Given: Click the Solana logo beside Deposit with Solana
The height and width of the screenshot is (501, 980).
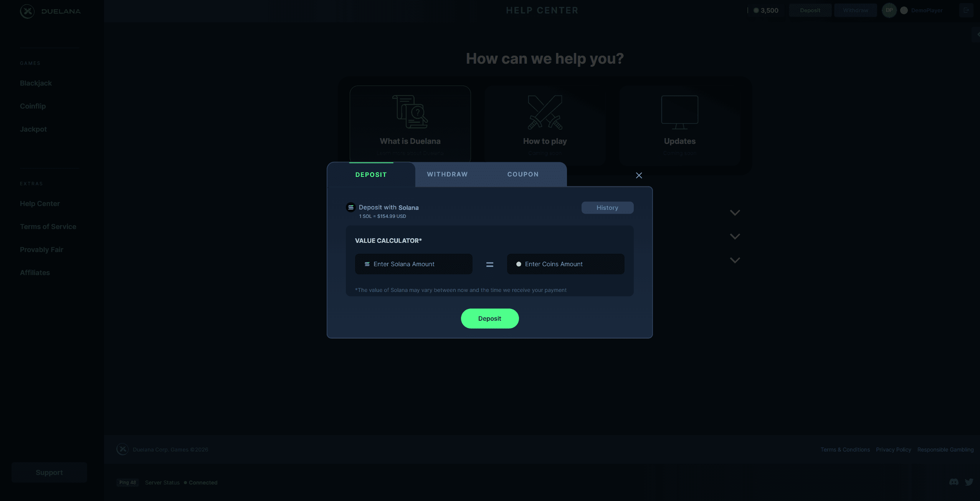Looking at the screenshot, I should (x=350, y=208).
